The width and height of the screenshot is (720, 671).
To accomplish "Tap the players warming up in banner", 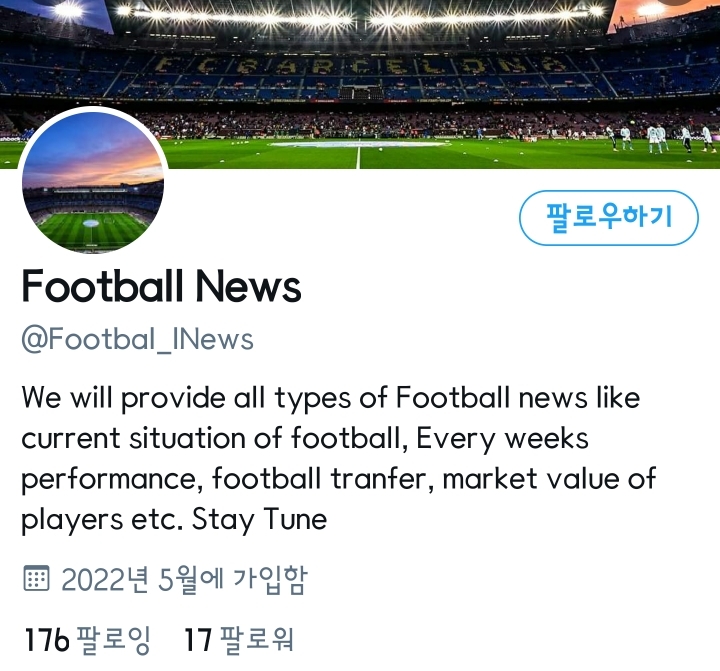I will point(659,138).
